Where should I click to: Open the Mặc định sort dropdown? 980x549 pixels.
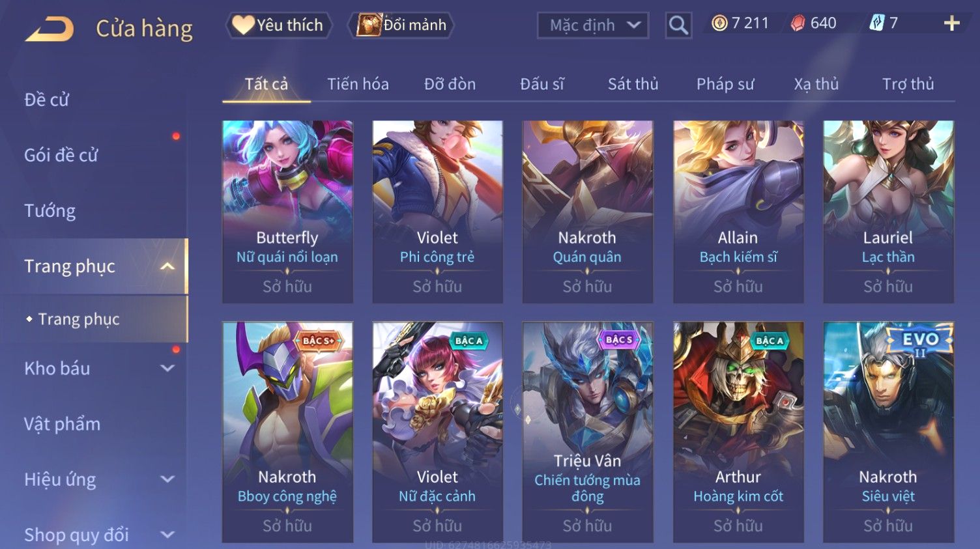pyautogui.click(x=592, y=25)
